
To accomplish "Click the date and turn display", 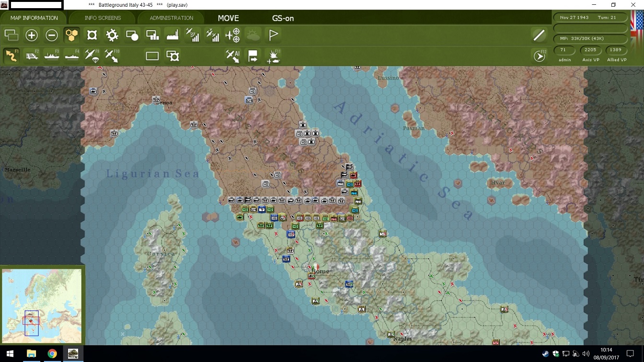I will click(x=590, y=18).
